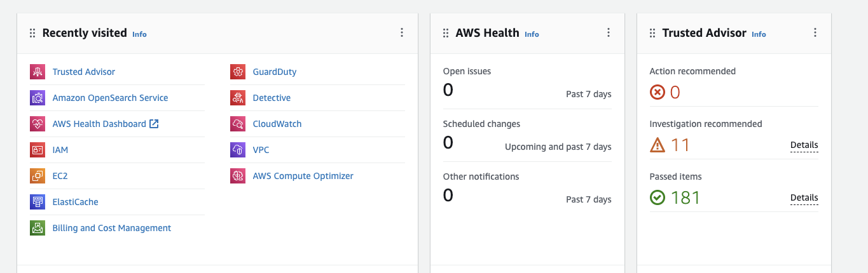Grab the AWS Health widget drag handle

click(446, 33)
